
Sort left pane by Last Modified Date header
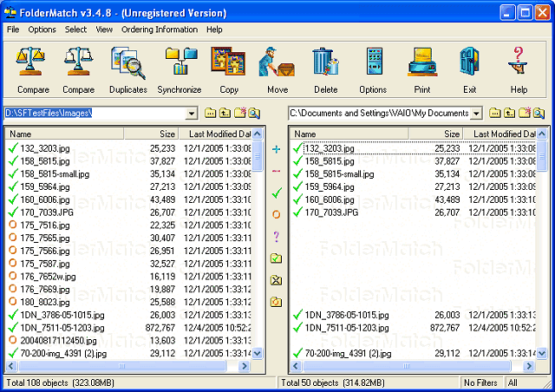pyautogui.click(x=216, y=134)
